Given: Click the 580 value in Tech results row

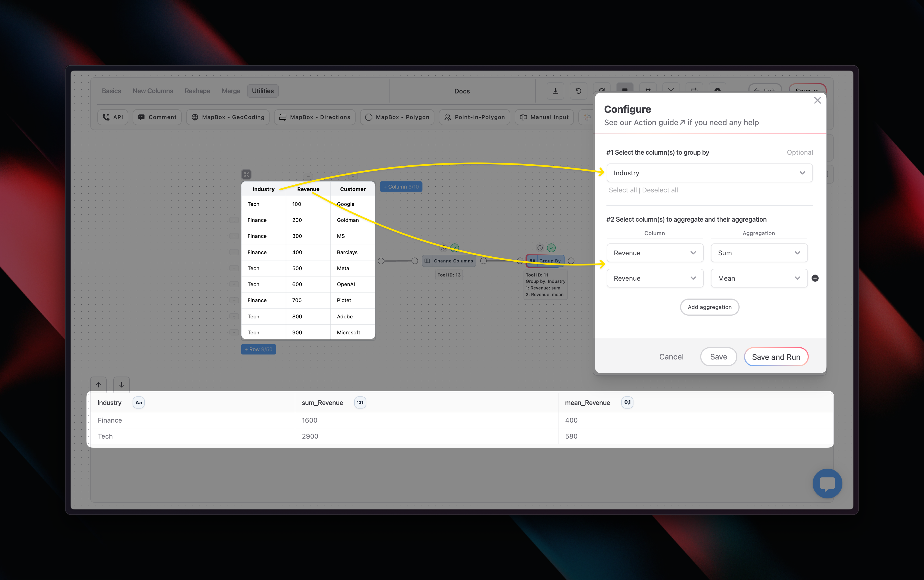Looking at the screenshot, I should pyautogui.click(x=571, y=437).
